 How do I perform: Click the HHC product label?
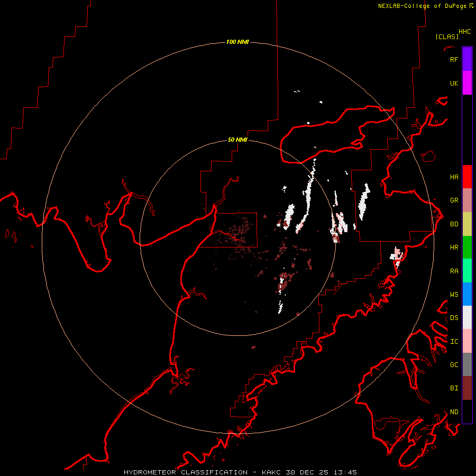pos(465,32)
